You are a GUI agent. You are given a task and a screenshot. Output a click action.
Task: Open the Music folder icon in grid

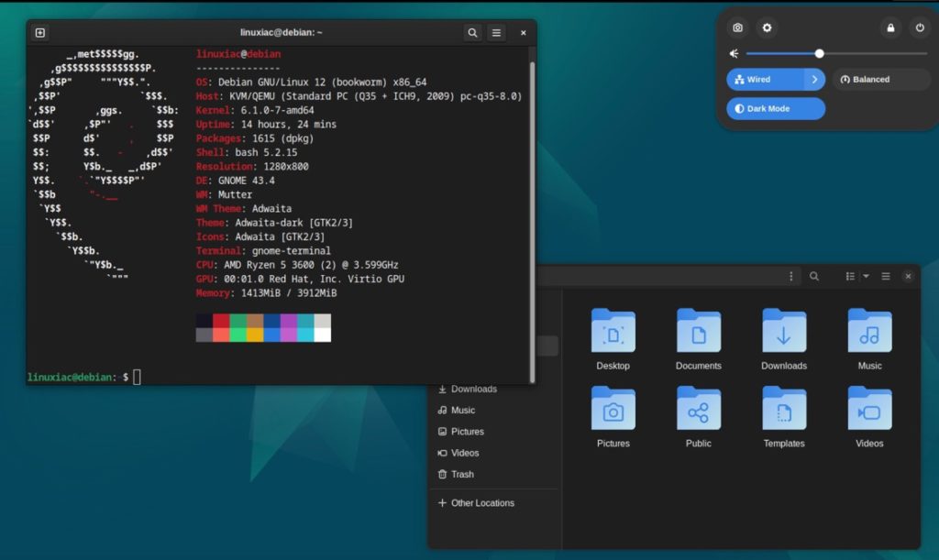tap(869, 339)
